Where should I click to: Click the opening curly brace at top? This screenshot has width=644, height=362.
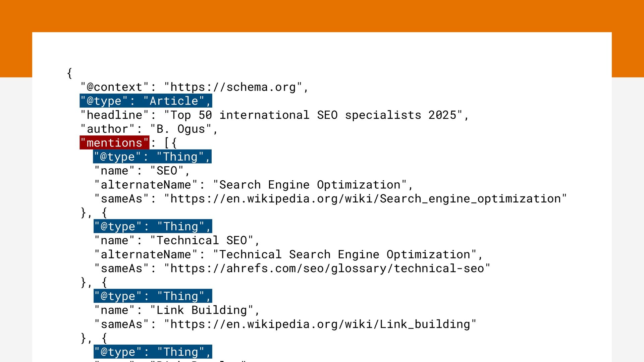(x=69, y=73)
